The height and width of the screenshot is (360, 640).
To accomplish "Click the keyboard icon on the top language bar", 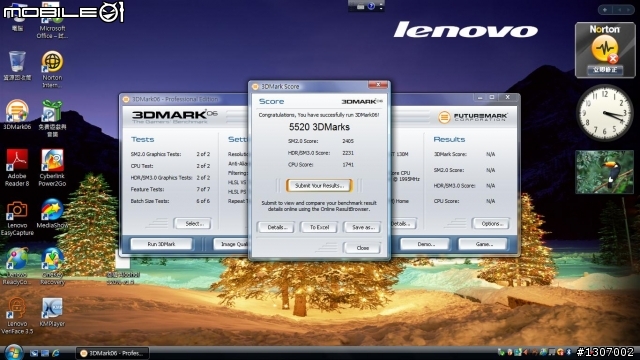I will click(360, 7).
